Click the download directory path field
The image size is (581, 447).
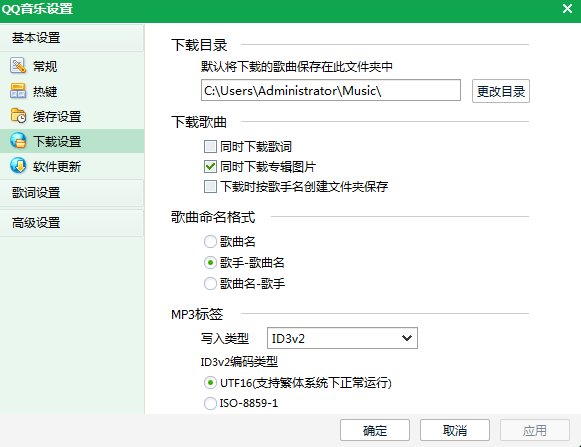[331, 90]
